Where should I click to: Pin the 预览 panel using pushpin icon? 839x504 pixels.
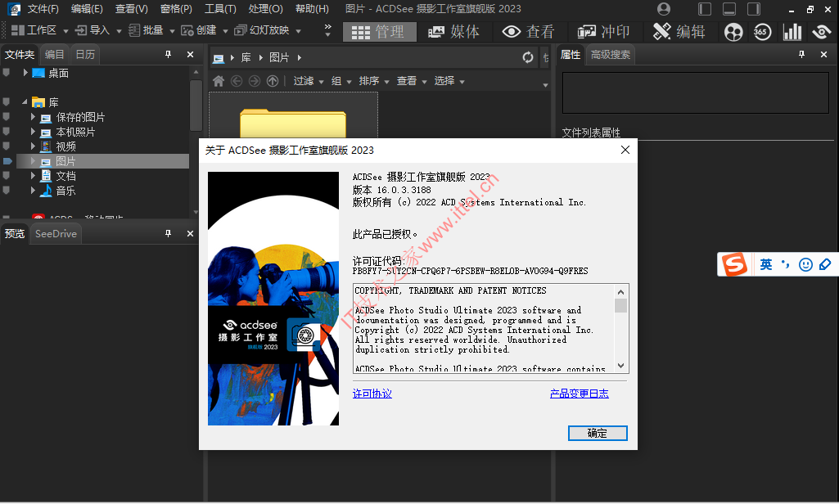click(x=168, y=233)
